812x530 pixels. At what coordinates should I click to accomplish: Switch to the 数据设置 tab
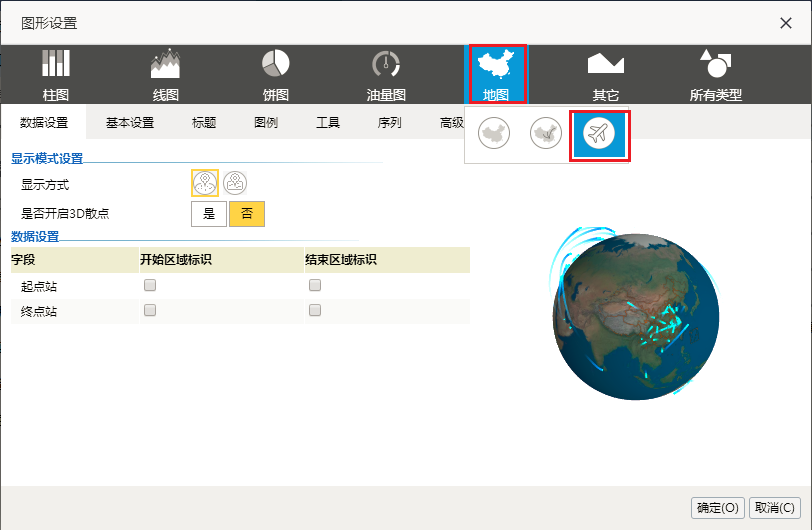pos(44,123)
